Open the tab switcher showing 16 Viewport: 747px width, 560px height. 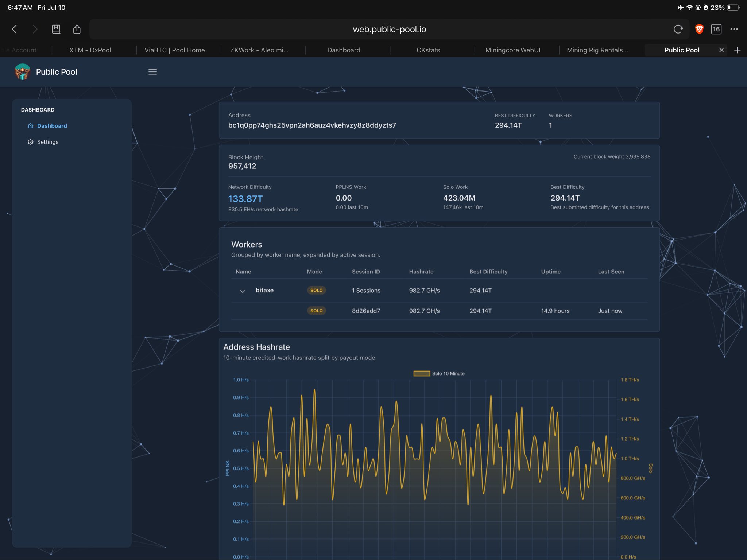pos(716,29)
